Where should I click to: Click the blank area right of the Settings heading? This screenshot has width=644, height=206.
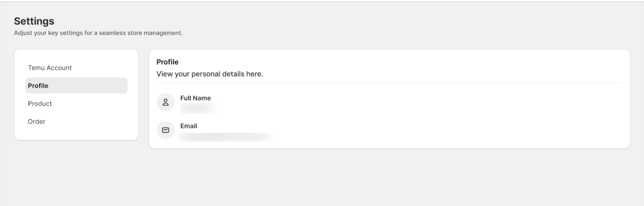coord(319,21)
